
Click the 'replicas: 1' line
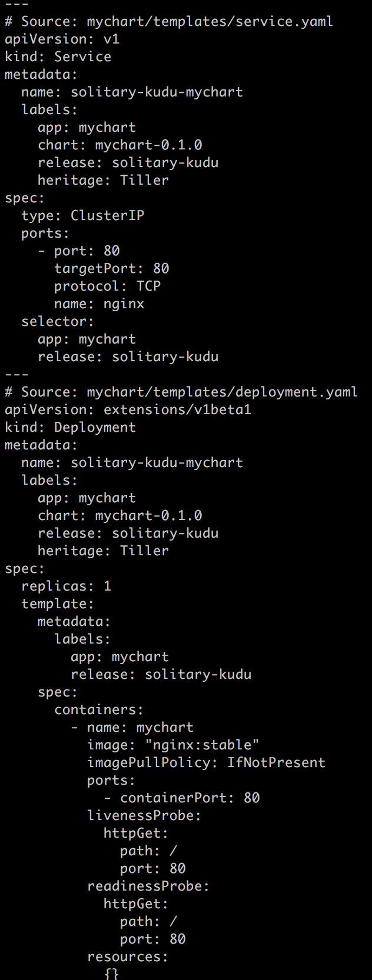point(66,586)
